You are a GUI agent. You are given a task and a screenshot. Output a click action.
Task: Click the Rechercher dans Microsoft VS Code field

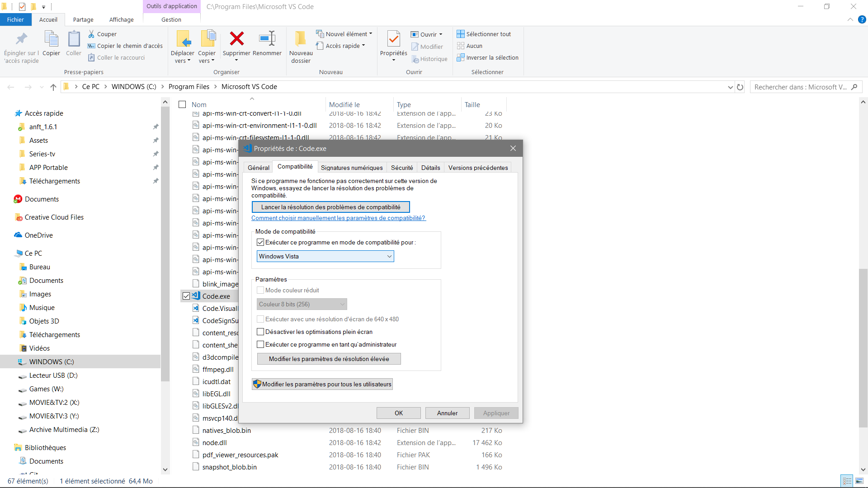[x=800, y=87]
